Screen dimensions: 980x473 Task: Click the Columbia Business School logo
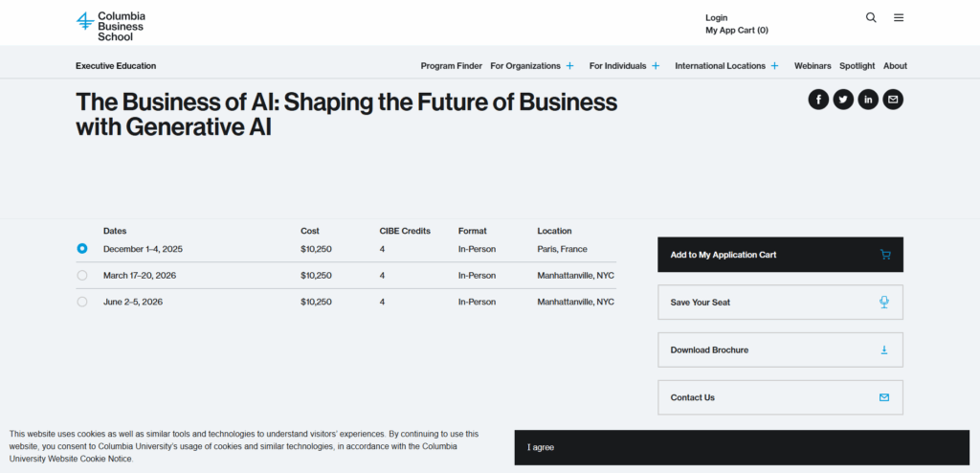(x=111, y=26)
